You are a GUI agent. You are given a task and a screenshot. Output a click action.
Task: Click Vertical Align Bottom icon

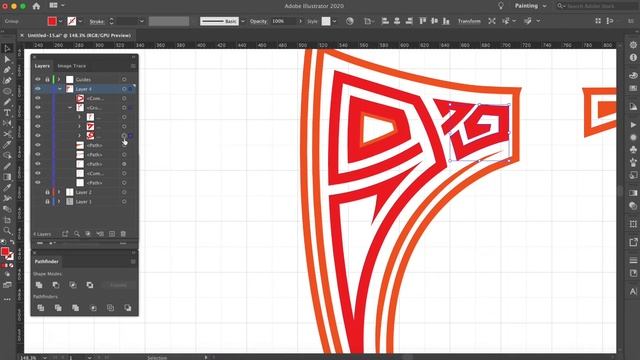click(446, 21)
